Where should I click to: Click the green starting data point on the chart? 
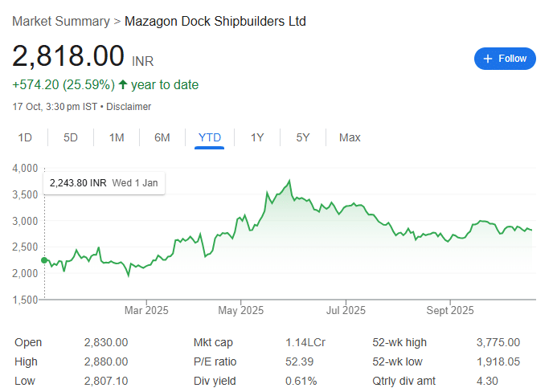coord(43,260)
